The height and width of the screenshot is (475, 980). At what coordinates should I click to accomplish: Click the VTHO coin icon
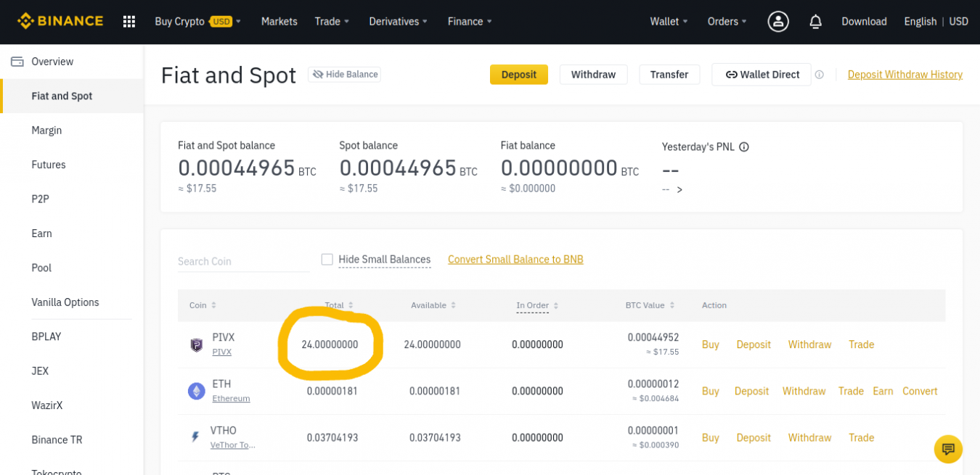point(195,437)
